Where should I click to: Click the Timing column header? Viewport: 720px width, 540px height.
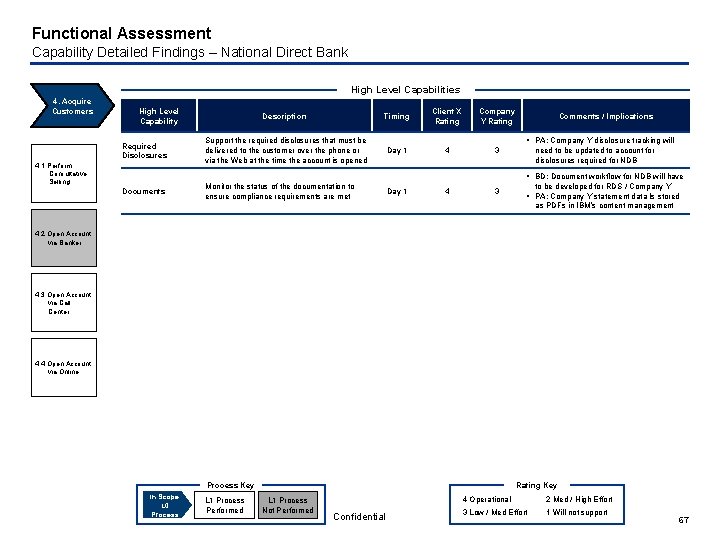pos(397,116)
